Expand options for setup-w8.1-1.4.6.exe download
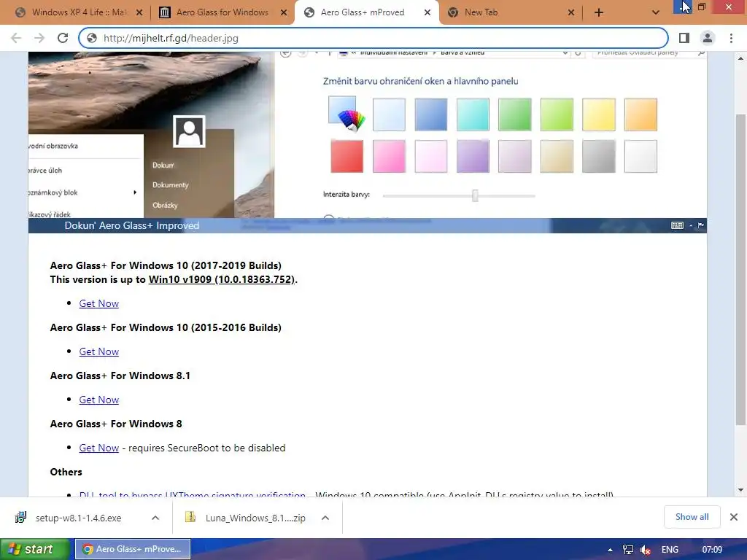Screen dimensions: 747x560 tap(155, 518)
